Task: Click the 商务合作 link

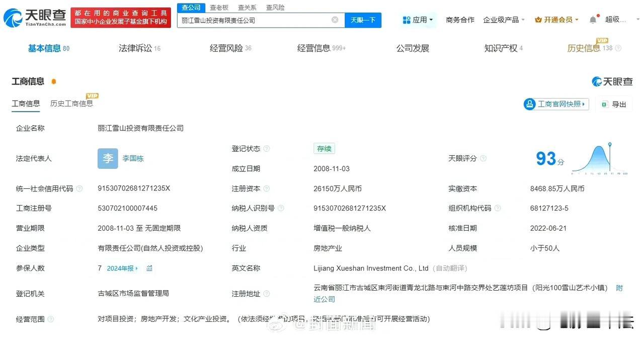Action: tap(460, 20)
